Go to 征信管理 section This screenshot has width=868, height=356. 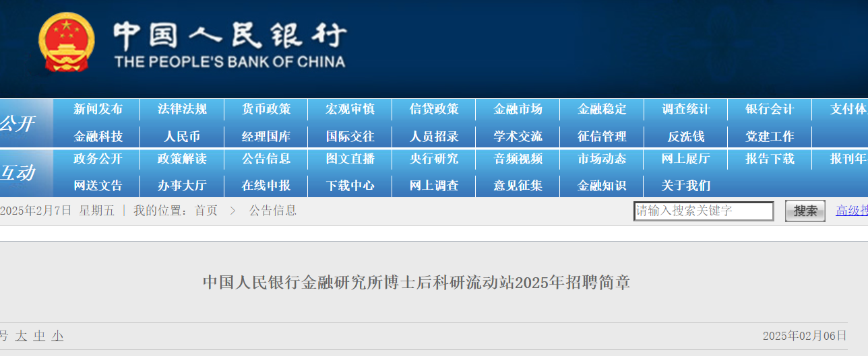tap(602, 137)
